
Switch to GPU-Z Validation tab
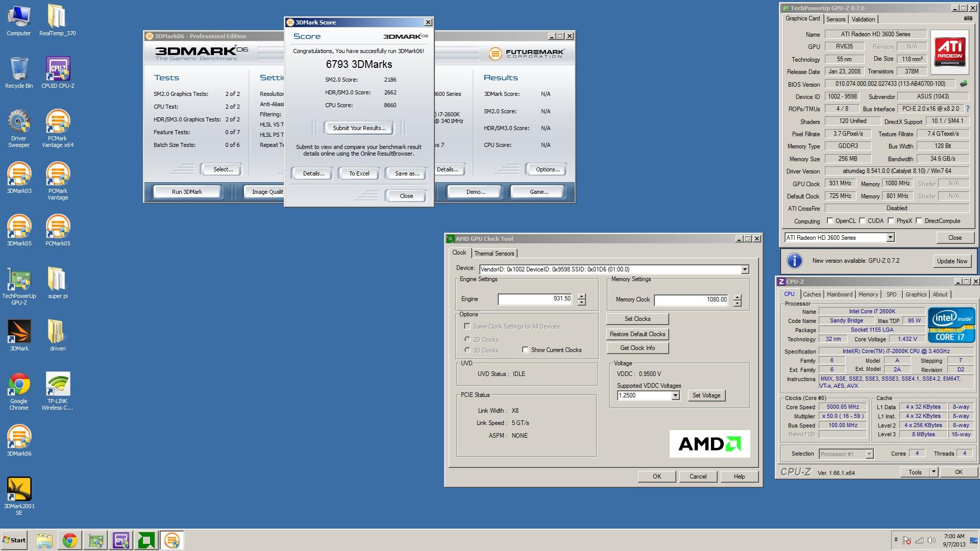click(863, 19)
